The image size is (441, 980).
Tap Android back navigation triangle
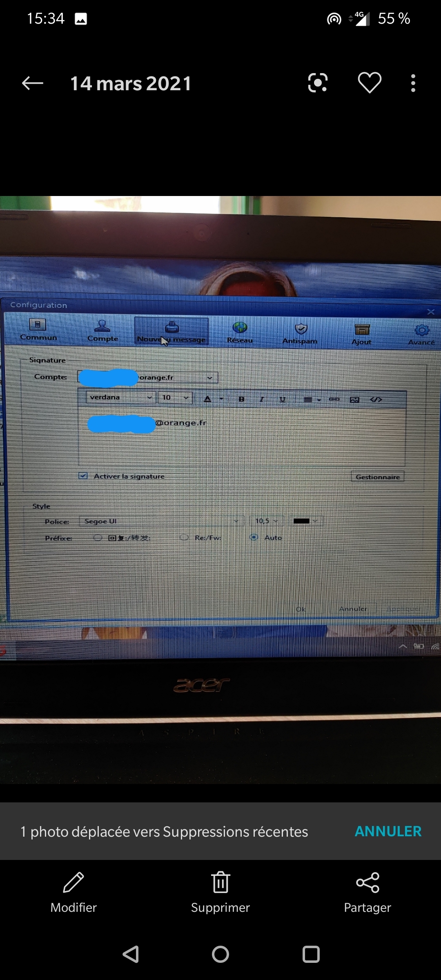click(x=131, y=954)
